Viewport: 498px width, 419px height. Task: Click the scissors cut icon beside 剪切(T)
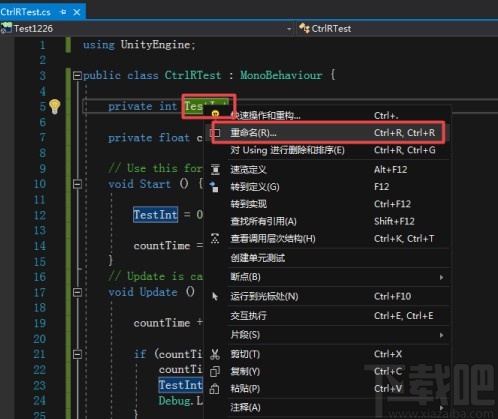pyautogui.click(x=215, y=354)
